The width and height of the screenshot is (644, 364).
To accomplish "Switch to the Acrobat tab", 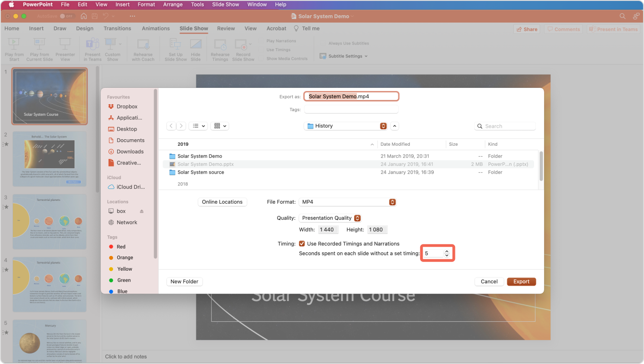I will click(x=276, y=28).
